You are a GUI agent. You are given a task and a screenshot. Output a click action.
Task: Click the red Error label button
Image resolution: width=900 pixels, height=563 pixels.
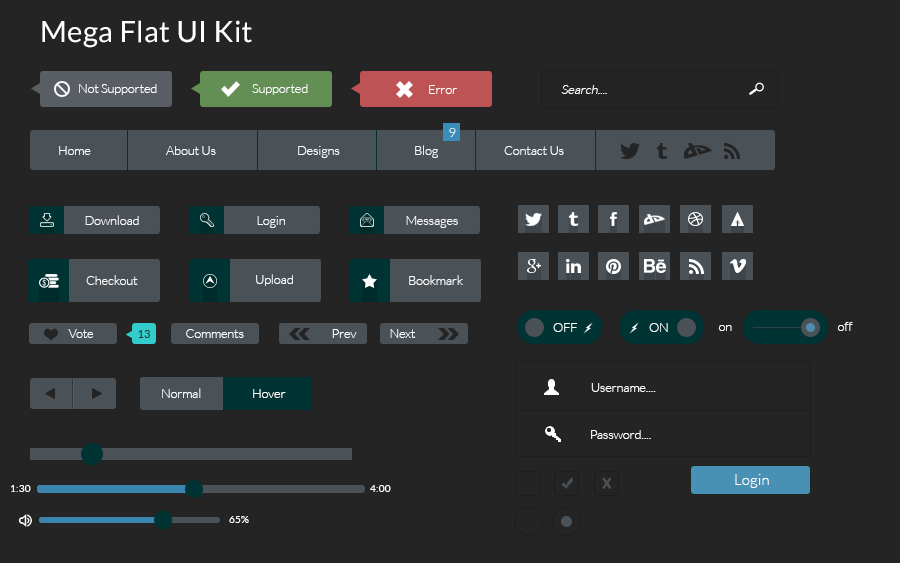[425, 89]
